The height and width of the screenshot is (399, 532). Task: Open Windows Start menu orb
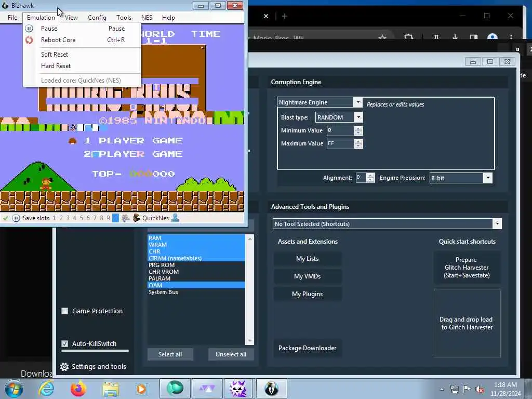pyautogui.click(x=14, y=389)
